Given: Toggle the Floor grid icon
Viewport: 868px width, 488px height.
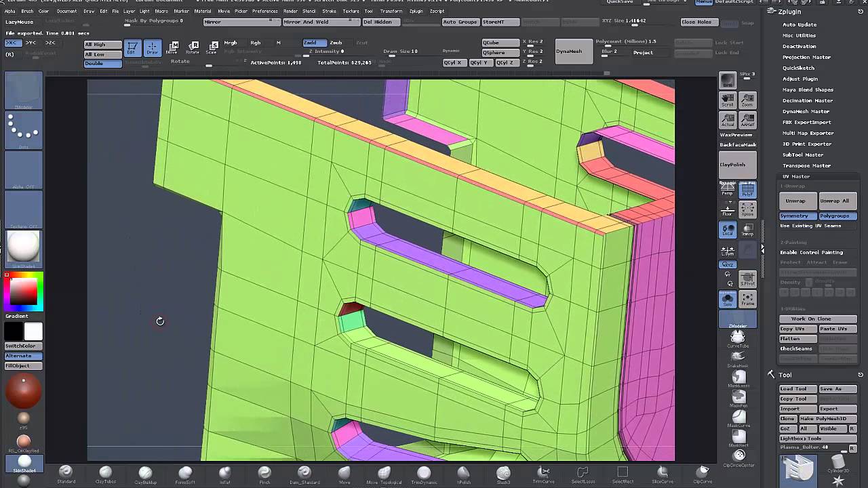Looking at the screenshot, I should pos(728,209).
